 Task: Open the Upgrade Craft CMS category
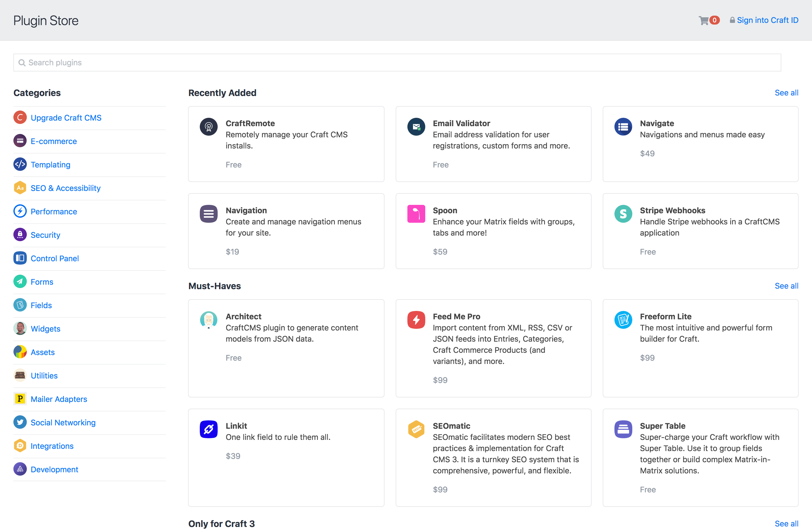coord(66,118)
